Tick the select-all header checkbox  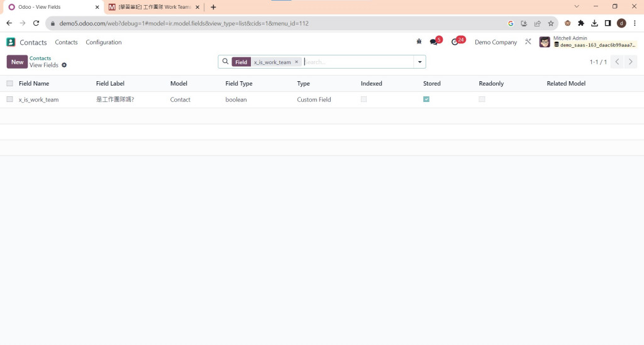(x=10, y=84)
